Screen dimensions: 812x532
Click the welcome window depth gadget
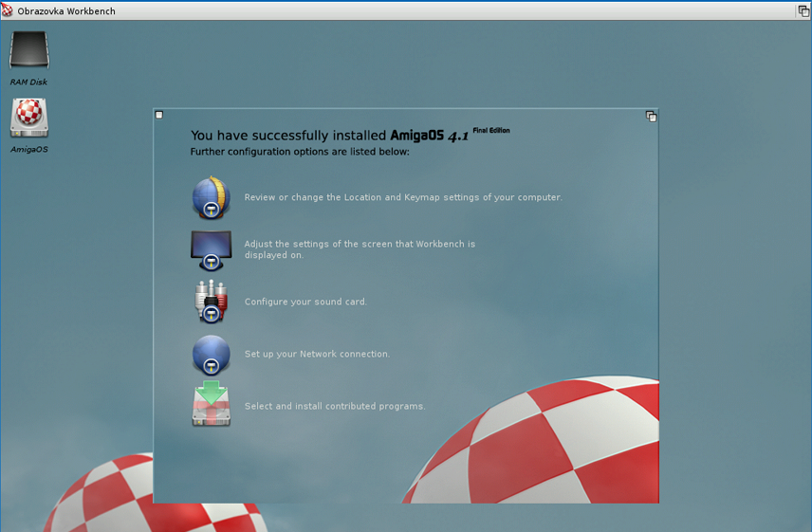coord(651,117)
